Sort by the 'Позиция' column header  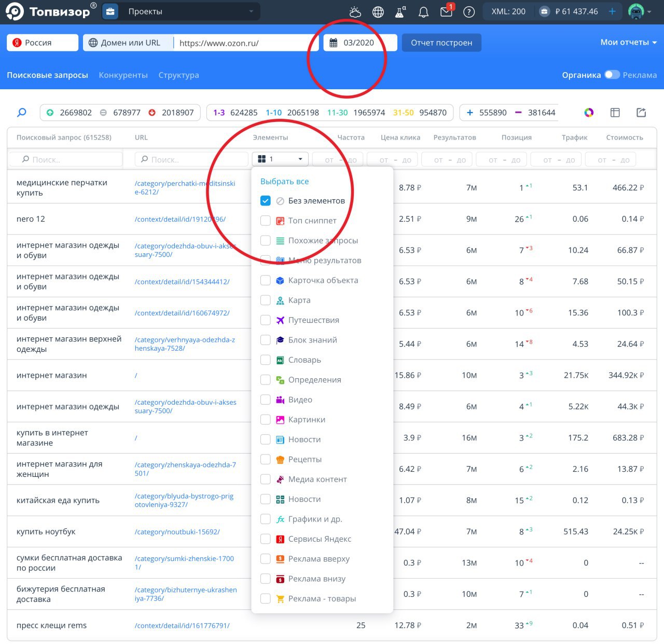pyautogui.click(x=517, y=138)
